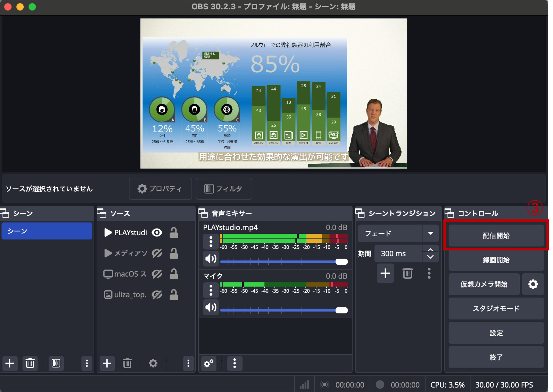Viewport: 553px width, 392px height.
Task: Click the PLAYstudio.mp4 0.0 dB level value
Action: tap(337, 227)
